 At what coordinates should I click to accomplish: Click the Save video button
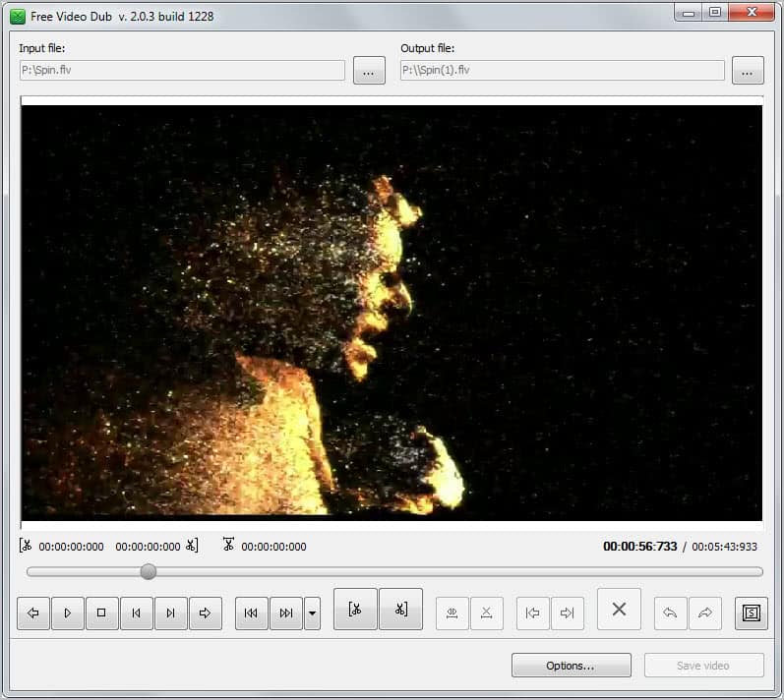(704, 666)
